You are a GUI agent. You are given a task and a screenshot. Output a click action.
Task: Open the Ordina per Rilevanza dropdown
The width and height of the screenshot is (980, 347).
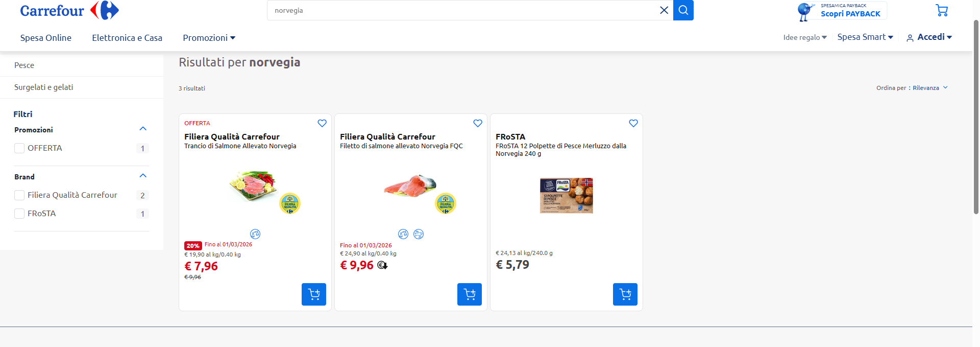[x=929, y=88]
